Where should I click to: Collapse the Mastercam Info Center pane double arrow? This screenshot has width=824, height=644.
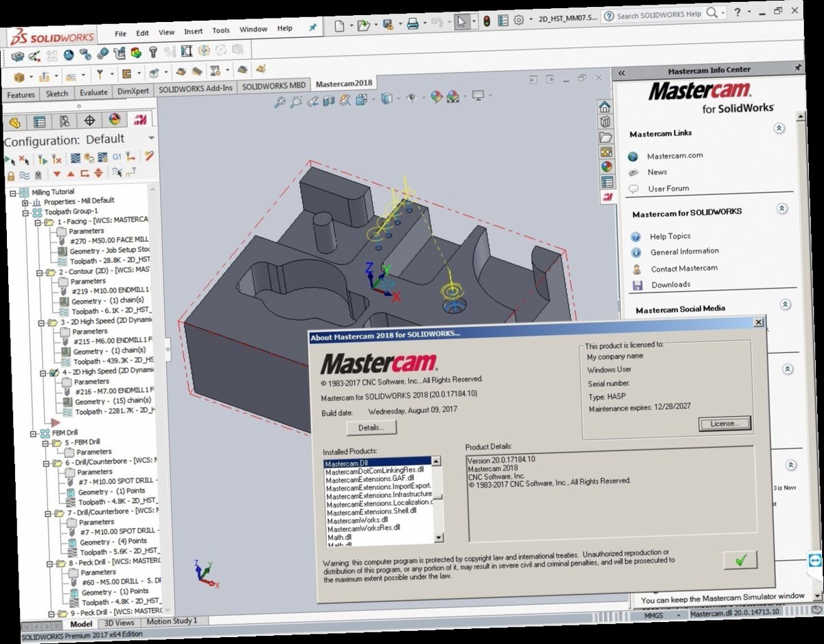pos(621,73)
